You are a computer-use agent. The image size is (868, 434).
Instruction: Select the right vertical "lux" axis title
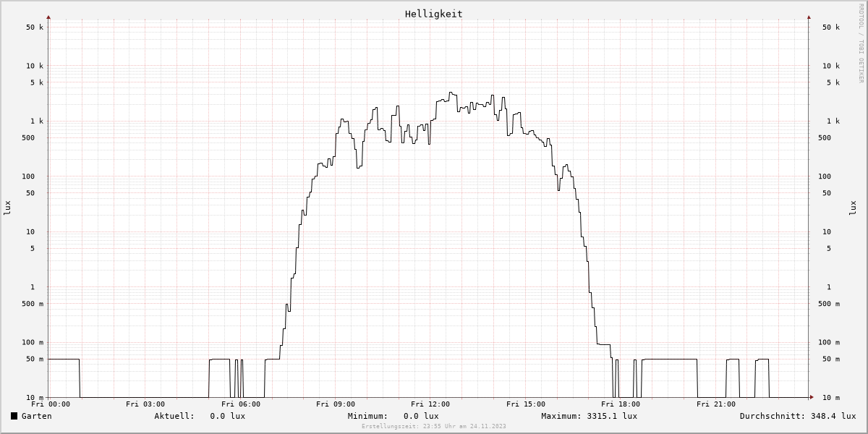(x=853, y=208)
